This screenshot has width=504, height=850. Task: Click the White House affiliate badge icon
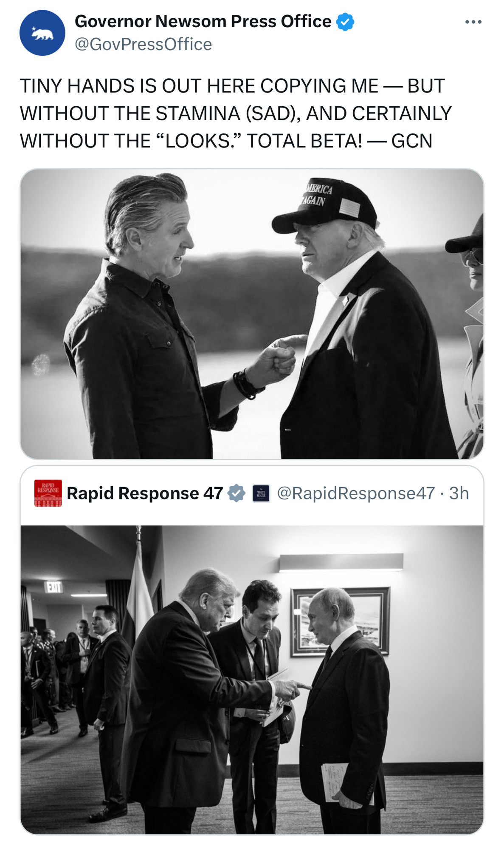pyautogui.click(x=261, y=493)
